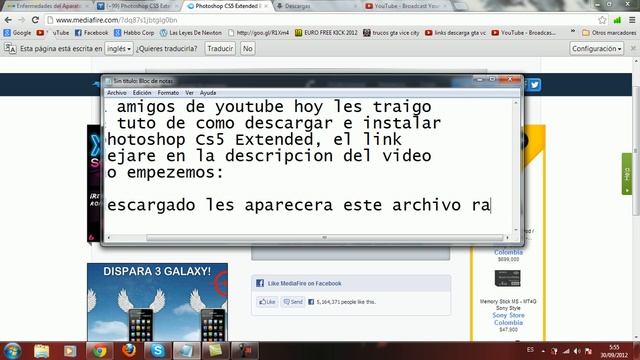Open the inglés language dropdown
Viewport: 640px width, 360px height.
click(119, 48)
